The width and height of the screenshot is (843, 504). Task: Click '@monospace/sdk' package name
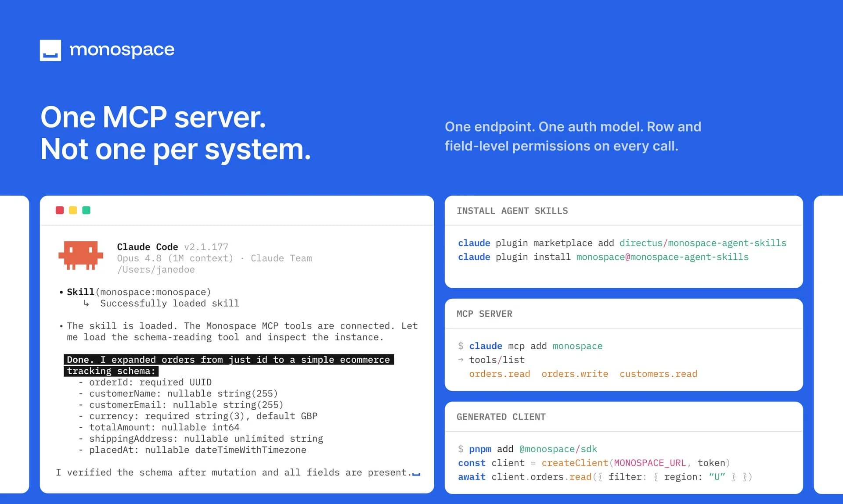pos(558,449)
